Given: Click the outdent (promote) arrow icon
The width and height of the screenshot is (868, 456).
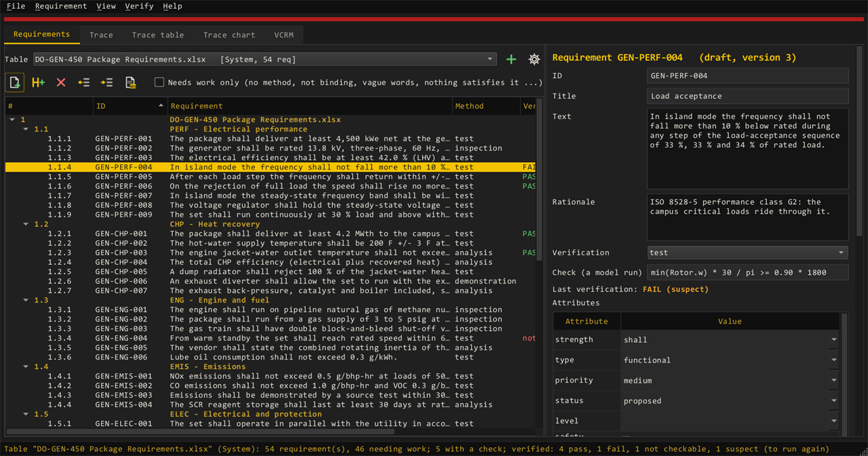Looking at the screenshot, I should [x=83, y=82].
